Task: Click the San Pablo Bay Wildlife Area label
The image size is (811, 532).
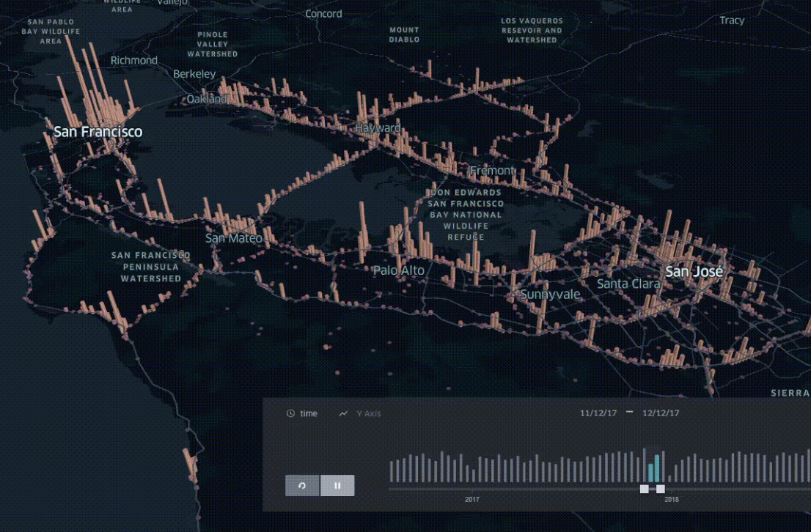Action: 51,31
